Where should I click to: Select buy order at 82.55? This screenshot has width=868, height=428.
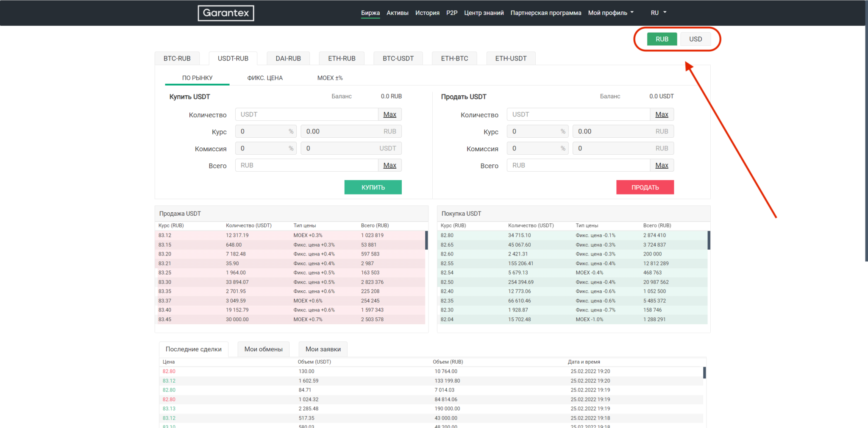point(573,263)
